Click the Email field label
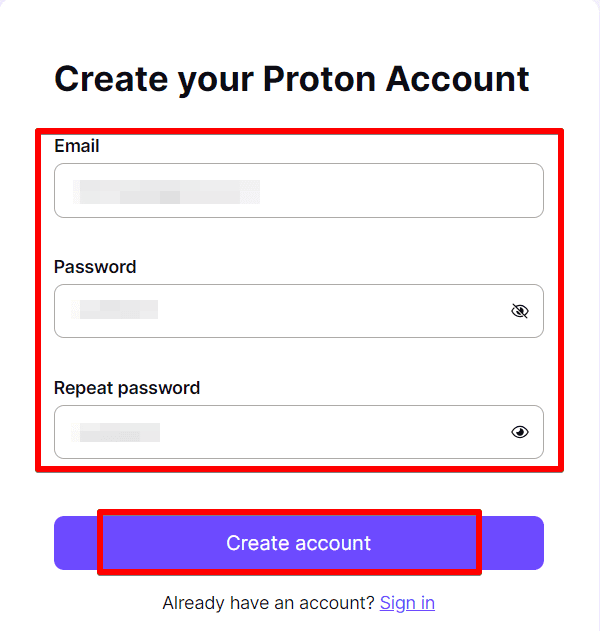This screenshot has height=631, width=600. (77, 146)
